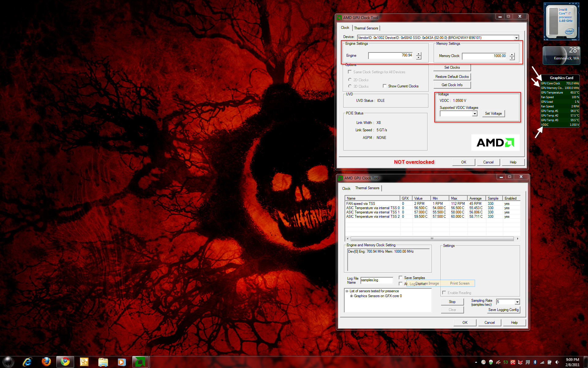Enable Show Current Clocks checkbox
The height and width of the screenshot is (368, 588).
[x=385, y=86]
